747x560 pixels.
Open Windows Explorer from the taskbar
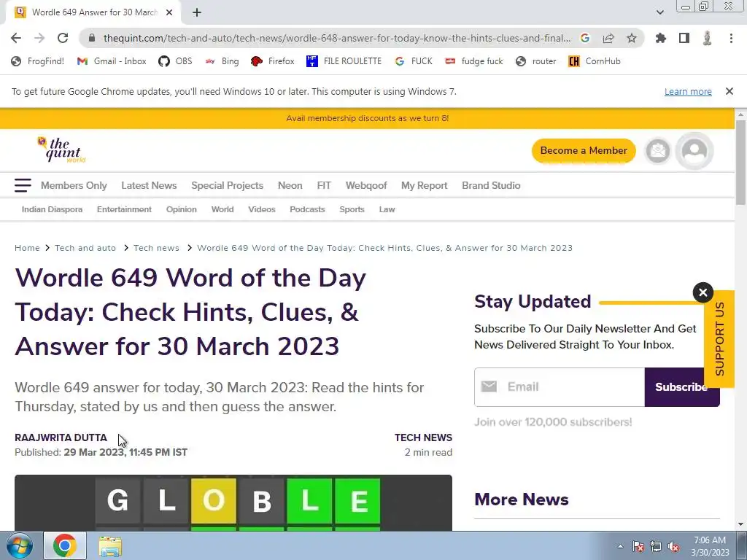point(110,545)
